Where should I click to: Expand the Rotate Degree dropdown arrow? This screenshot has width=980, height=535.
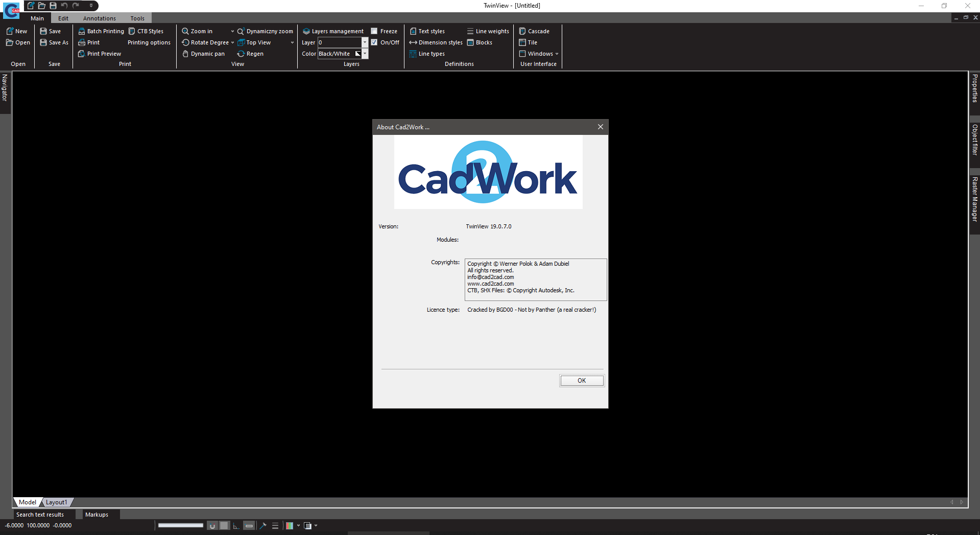pyautogui.click(x=232, y=42)
